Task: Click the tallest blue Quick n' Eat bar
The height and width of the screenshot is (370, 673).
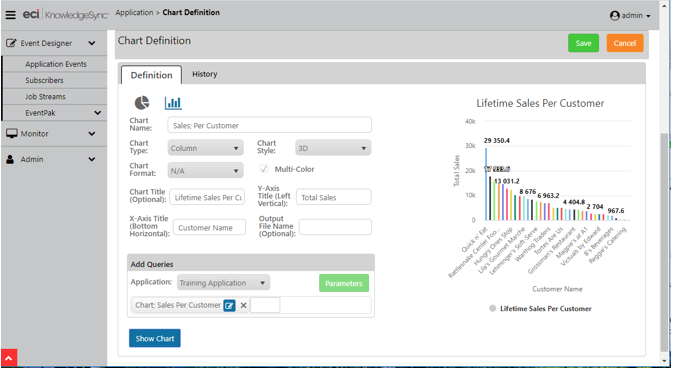Action: click(x=486, y=184)
